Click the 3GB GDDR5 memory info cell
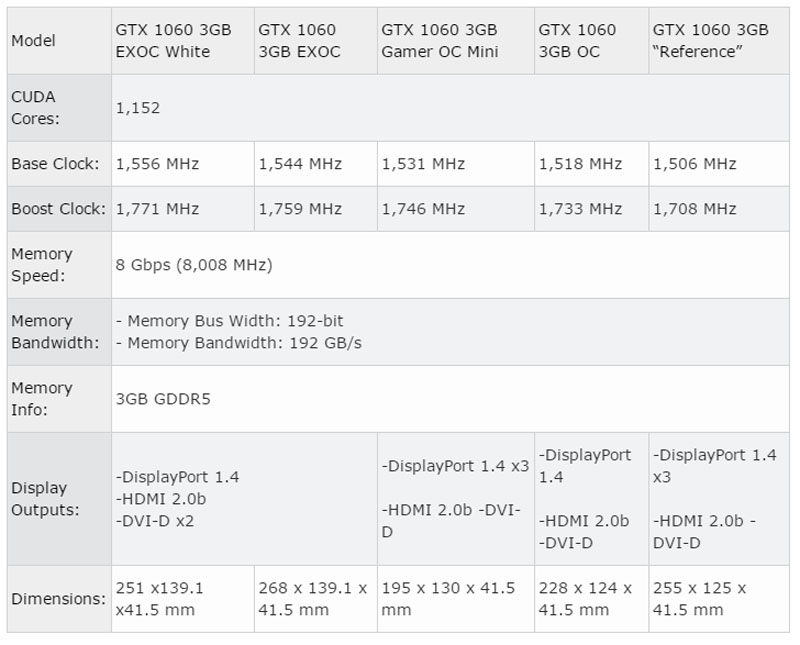The width and height of the screenshot is (800, 645). pyautogui.click(x=451, y=399)
